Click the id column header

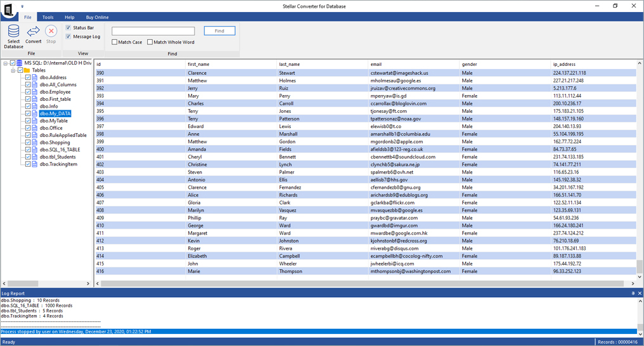point(139,65)
